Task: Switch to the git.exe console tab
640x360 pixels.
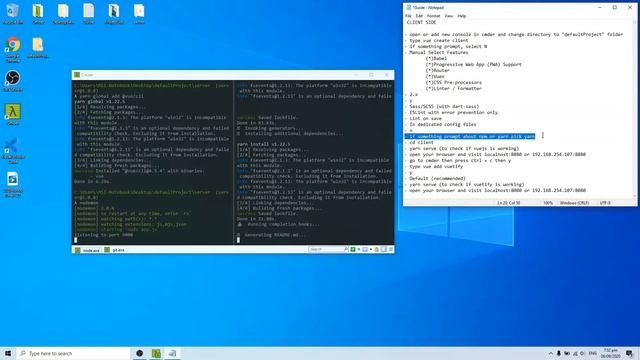Action: tap(115, 250)
